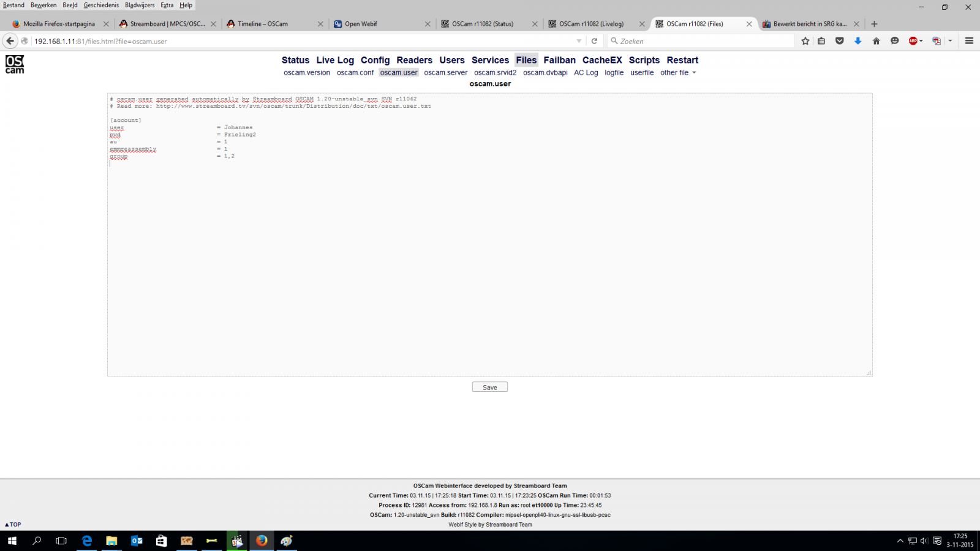The width and height of the screenshot is (980, 551).
Task: Click the OSCam logo icon
Action: (15, 64)
